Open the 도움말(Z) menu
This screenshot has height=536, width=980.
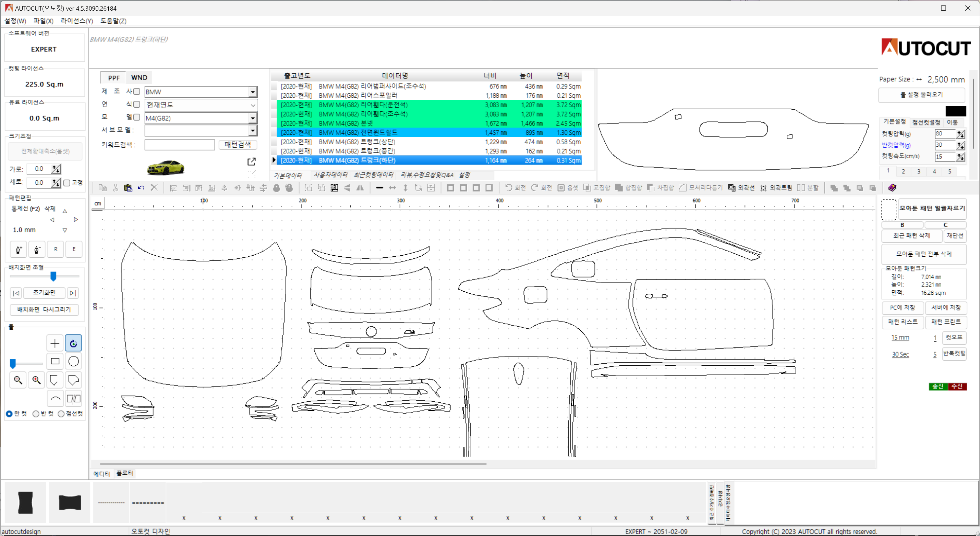[x=113, y=21]
